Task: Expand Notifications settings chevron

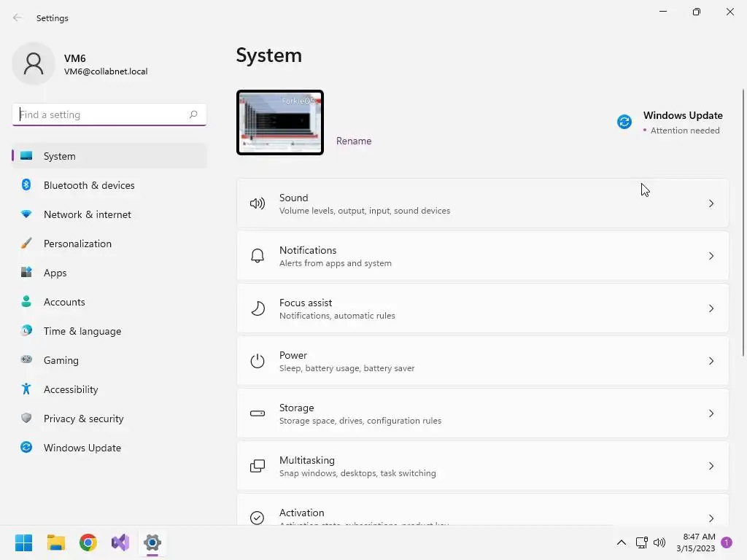Action: tap(711, 256)
